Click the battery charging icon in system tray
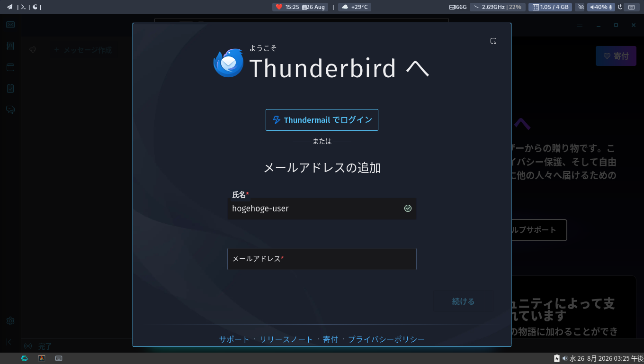 click(557, 358)
